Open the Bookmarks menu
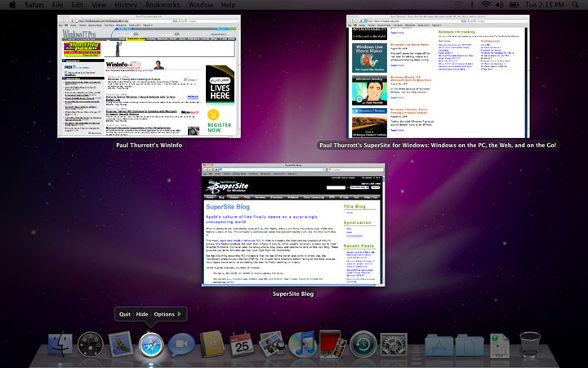Image resolution: width=588 pixels, height=368 pixels. [163, 5]
